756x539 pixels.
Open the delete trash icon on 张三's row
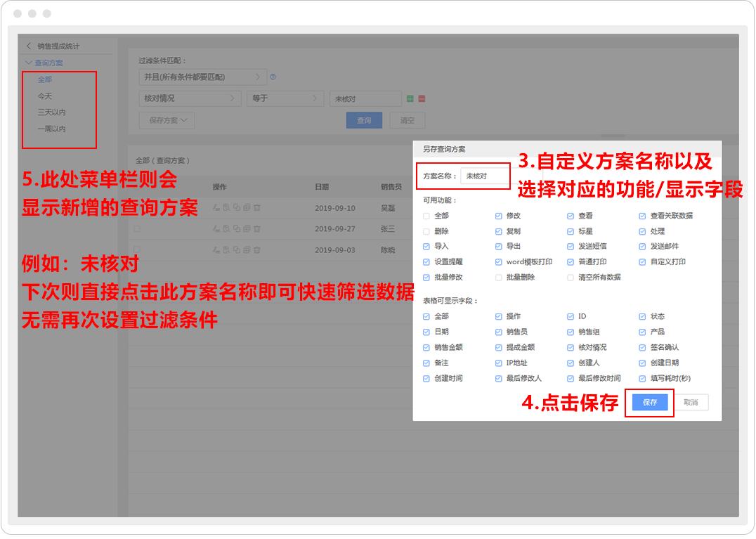(256, 229)
